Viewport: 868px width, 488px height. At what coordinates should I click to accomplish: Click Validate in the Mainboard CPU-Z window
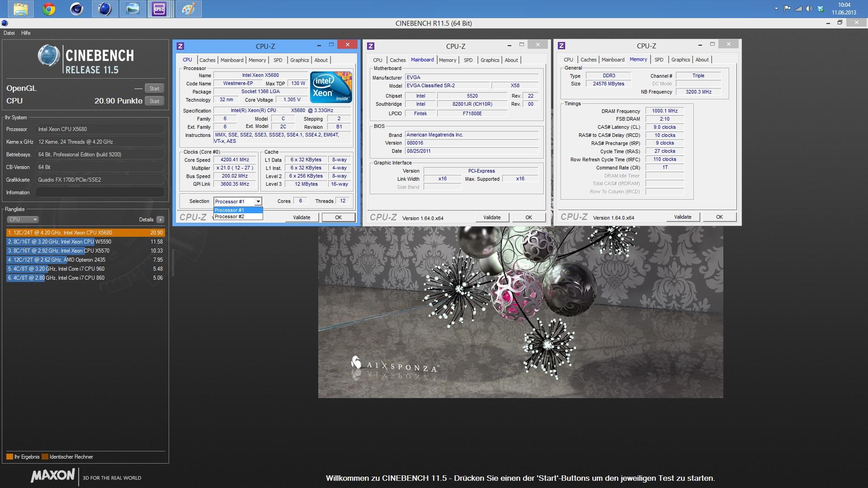tap(492, 217)
